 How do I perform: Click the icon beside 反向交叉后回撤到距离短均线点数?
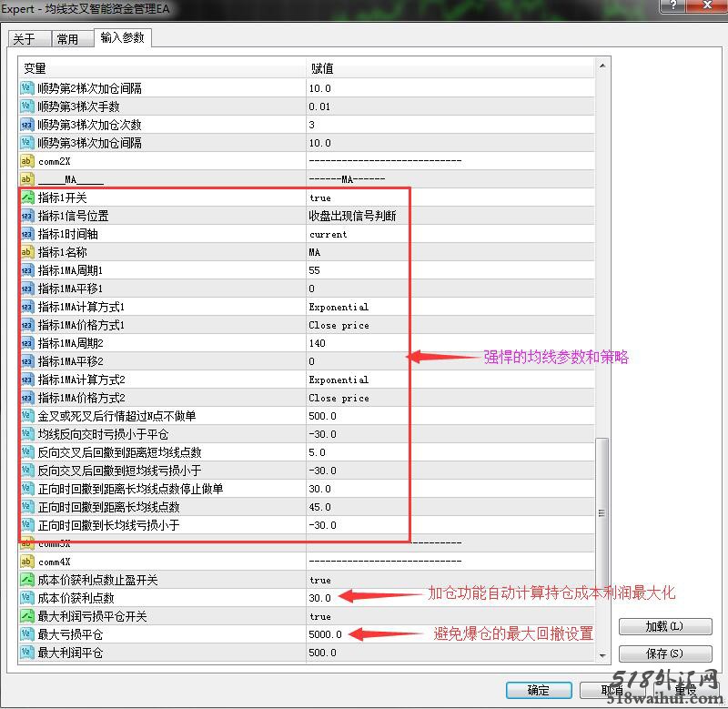[x=27, y=452]
